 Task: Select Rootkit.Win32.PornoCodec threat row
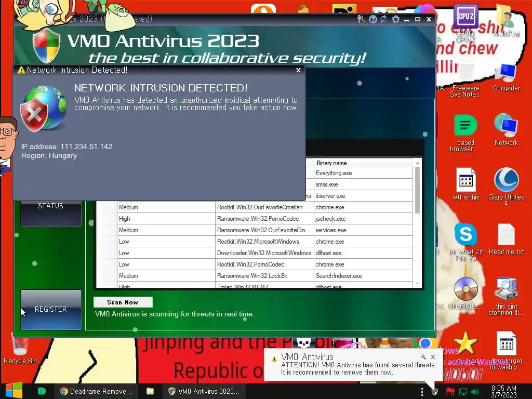click(x=264, y=264)
